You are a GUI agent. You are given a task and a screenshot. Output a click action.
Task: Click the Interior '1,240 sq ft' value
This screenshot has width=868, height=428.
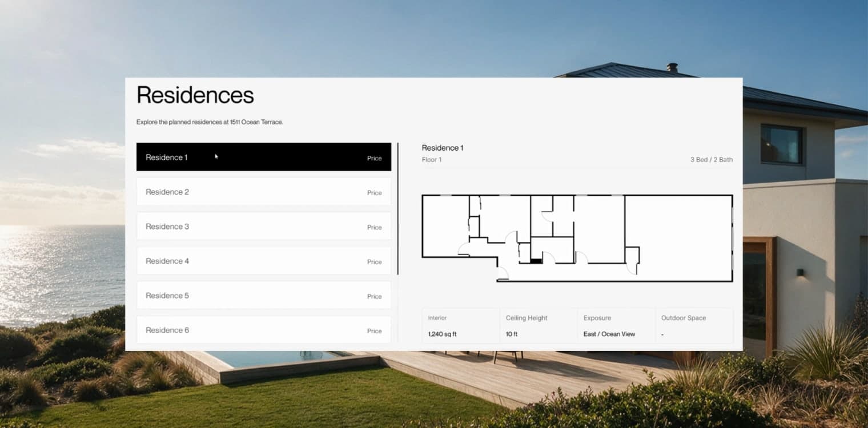click(x=442, y=334)
